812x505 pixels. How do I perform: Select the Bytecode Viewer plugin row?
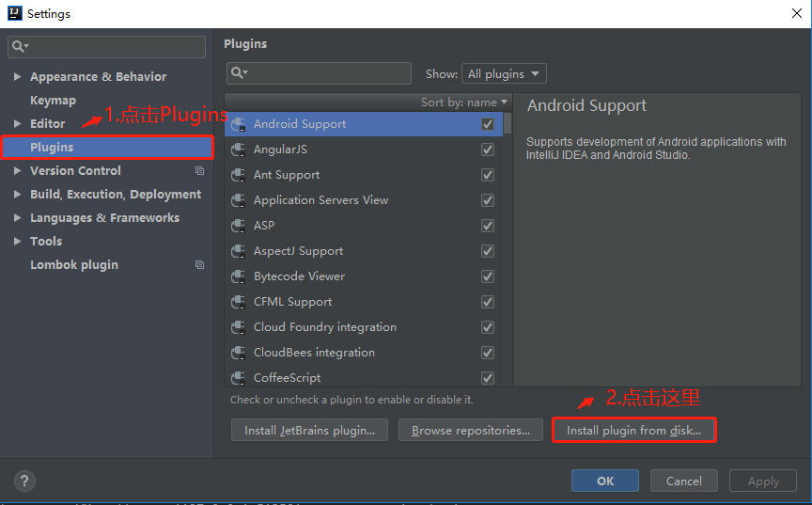[364, 276]
